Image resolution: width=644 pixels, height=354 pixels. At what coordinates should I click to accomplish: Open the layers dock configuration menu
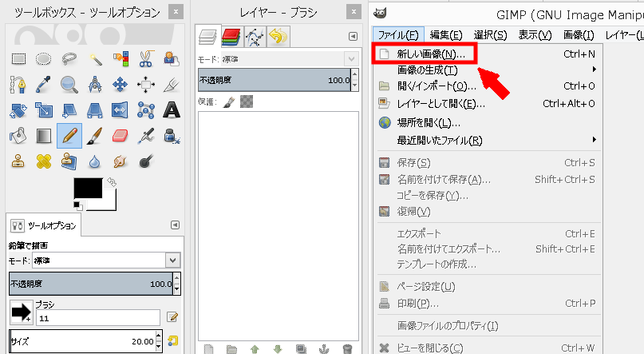point(353,37)
